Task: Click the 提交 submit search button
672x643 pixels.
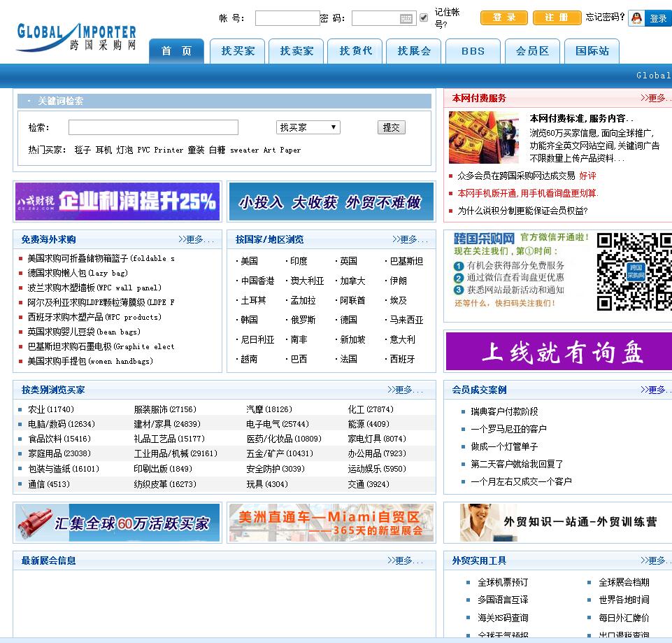Action: [x=392, y=127]
